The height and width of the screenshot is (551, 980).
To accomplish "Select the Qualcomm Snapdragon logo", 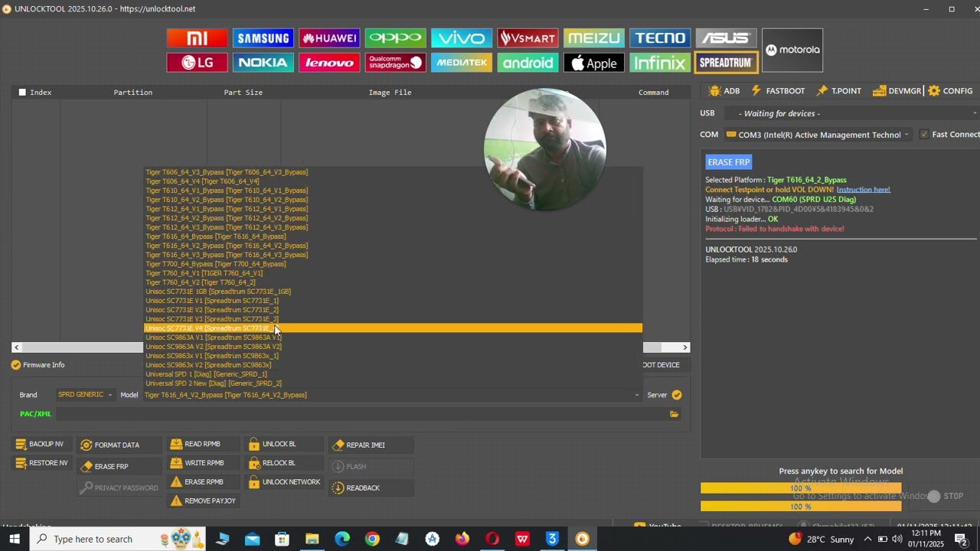I will pyautogui.click(x=395, y=63).
